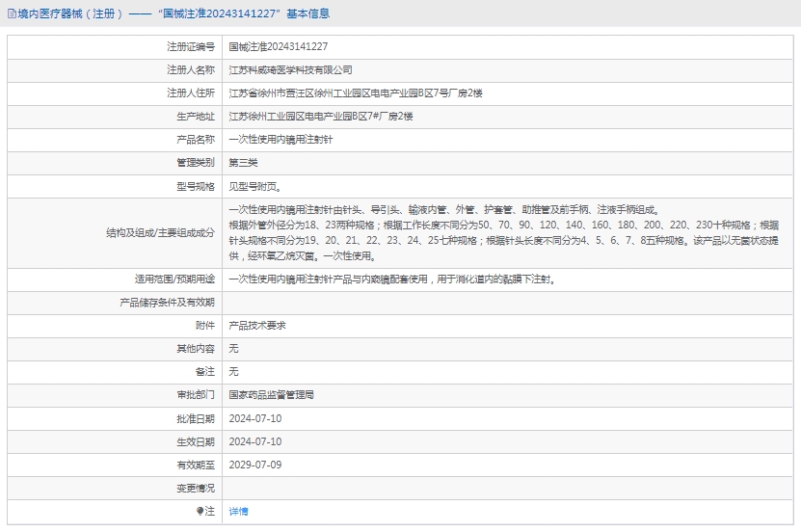Click the 生产地址 value text

(x=320, y=116)
